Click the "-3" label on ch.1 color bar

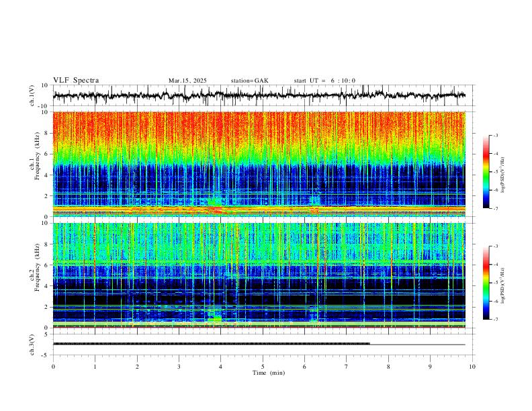495,135
